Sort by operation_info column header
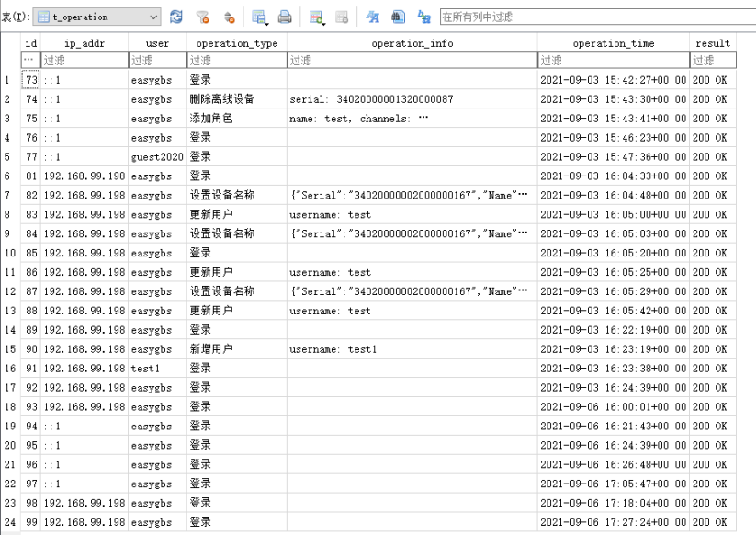The image size is (756, 535). pos(412,43)
